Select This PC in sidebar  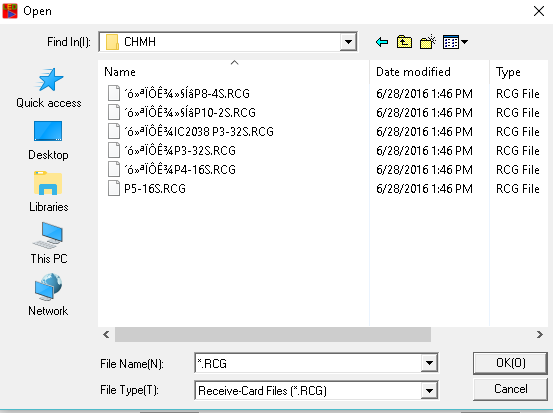coord(49,243)
